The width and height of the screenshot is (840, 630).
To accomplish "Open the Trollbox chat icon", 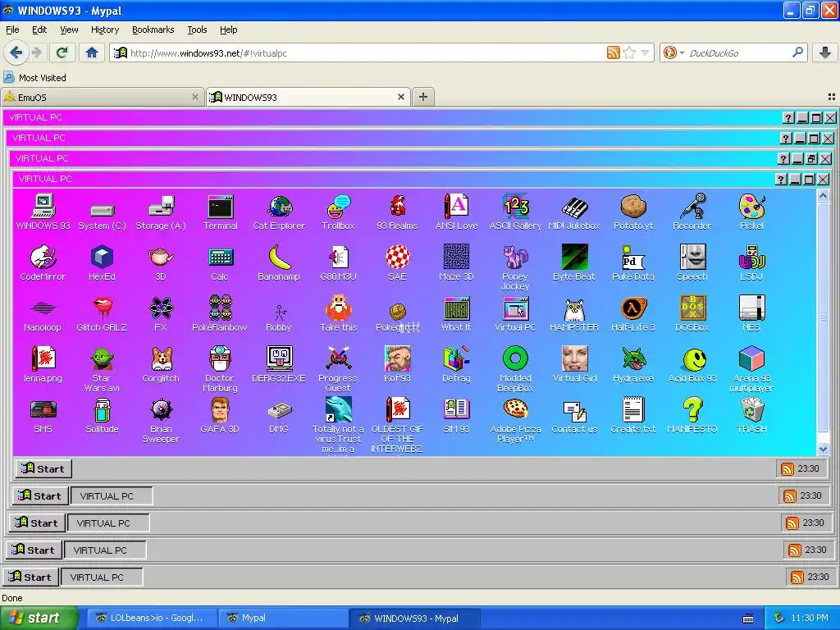I will click(x=338, y=212).
